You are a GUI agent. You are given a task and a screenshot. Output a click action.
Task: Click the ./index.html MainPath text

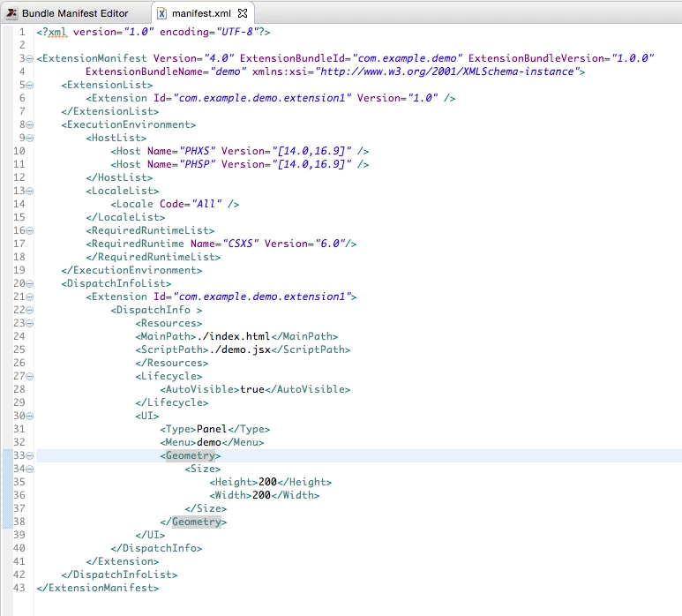coord(234,336)
